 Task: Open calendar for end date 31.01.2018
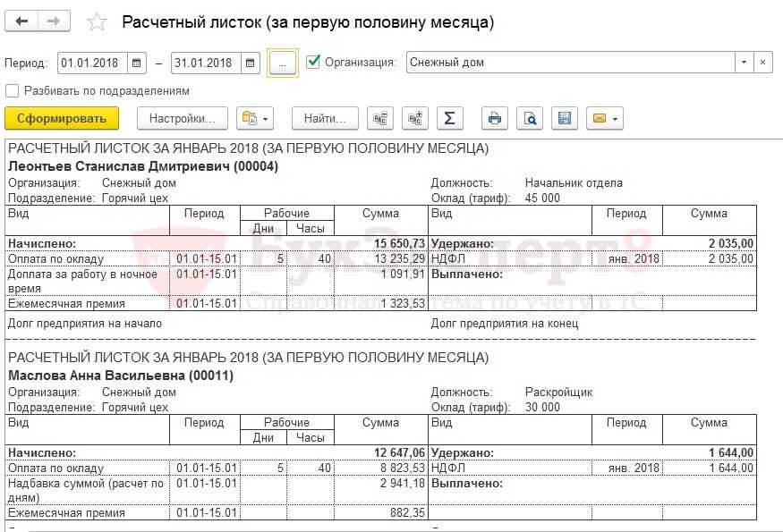(x=251, y=63)
